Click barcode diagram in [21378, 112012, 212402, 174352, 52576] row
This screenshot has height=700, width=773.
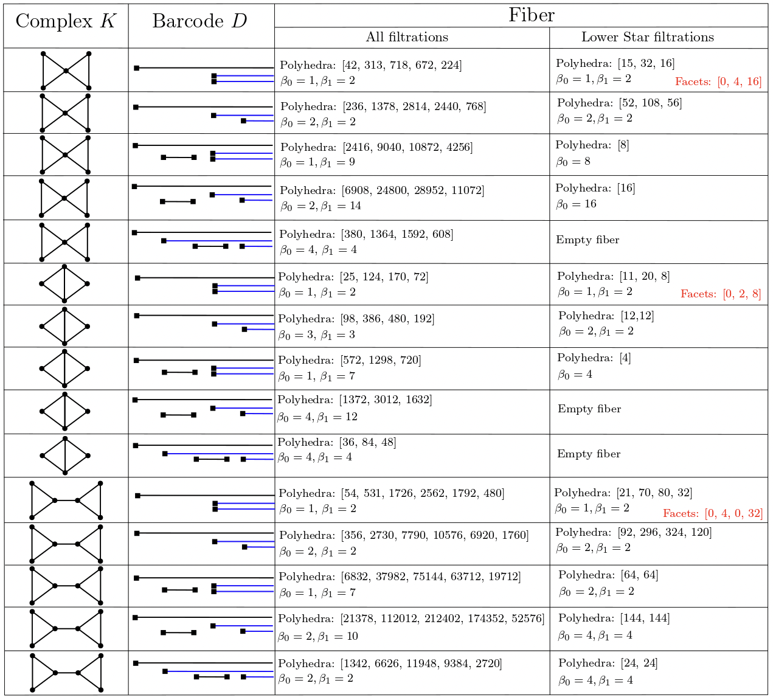[203, 625]
